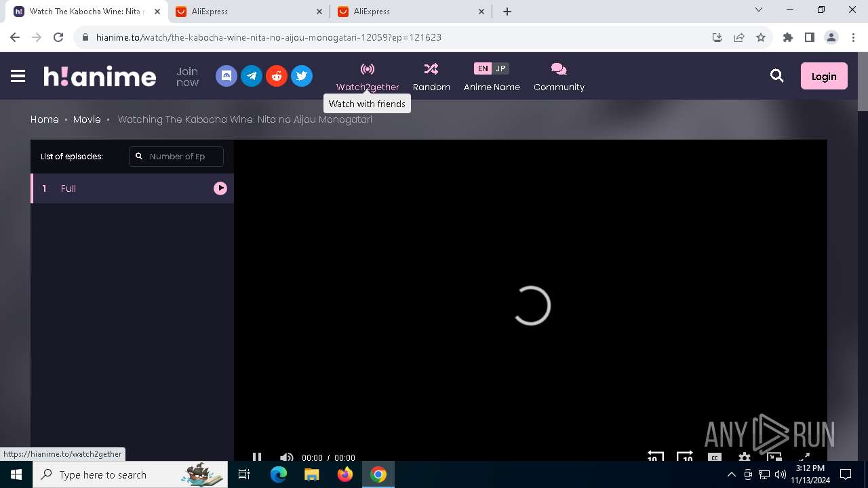Viewport: 868px width, 488px height.
Task: Open the Discord community icon
Action: click(x=226, y=76)
